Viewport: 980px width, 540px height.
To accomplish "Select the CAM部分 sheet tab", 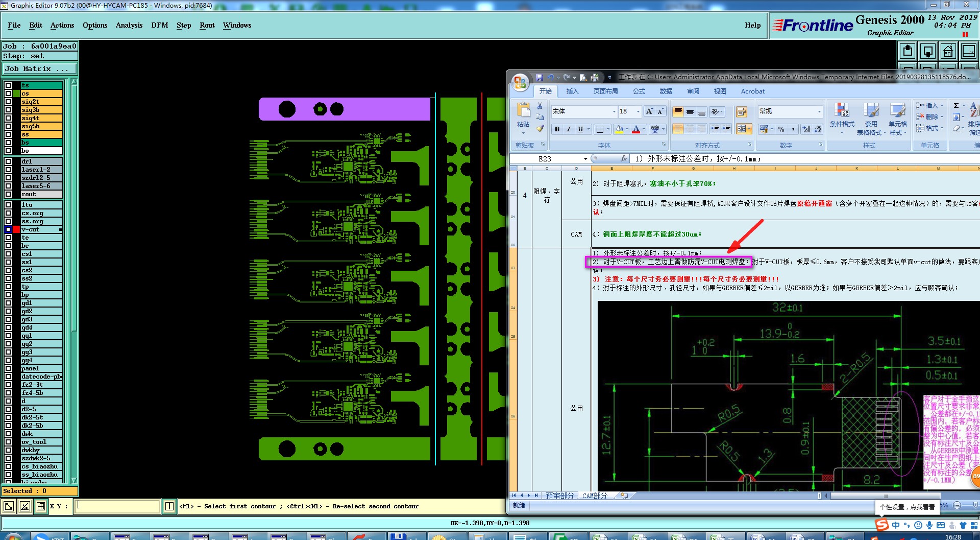I will coord(595,496).
